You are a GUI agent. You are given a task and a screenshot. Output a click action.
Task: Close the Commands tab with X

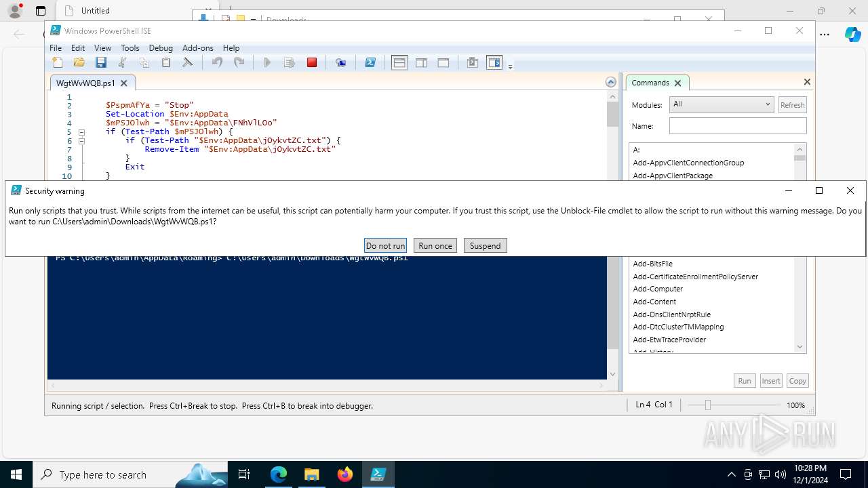point(677,83)
